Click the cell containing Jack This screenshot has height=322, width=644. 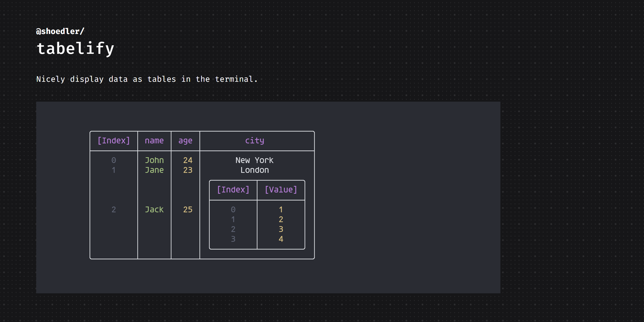154,209
